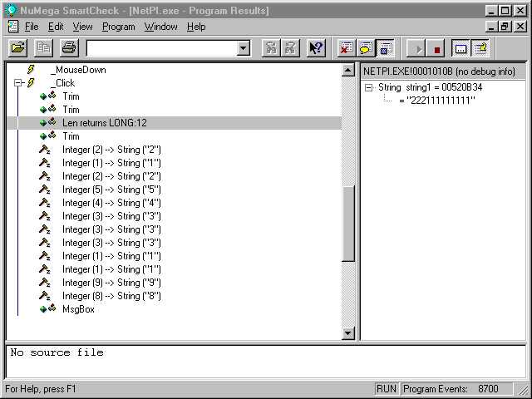The image size is (532, 399).
Task: Collapse the _Click event node
Action: [18, 83]
